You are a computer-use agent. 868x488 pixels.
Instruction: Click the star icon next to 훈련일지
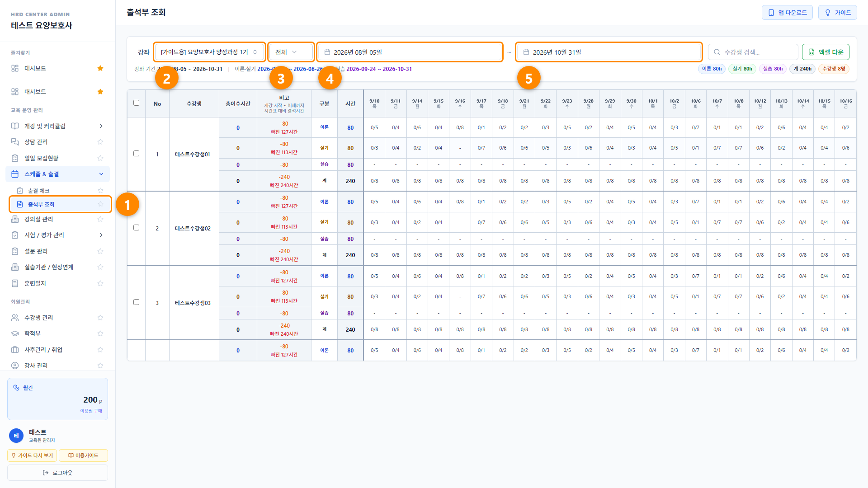100,283
